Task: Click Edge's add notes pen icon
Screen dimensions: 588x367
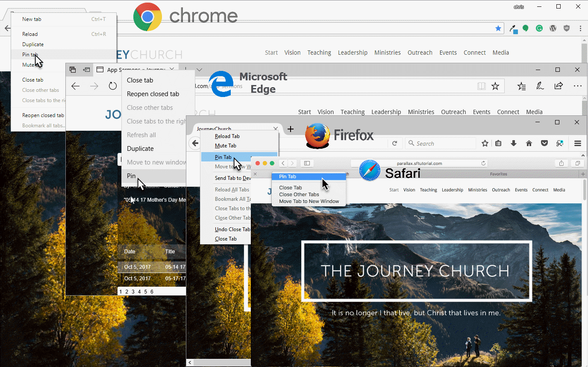Action: tap(540, 86)
